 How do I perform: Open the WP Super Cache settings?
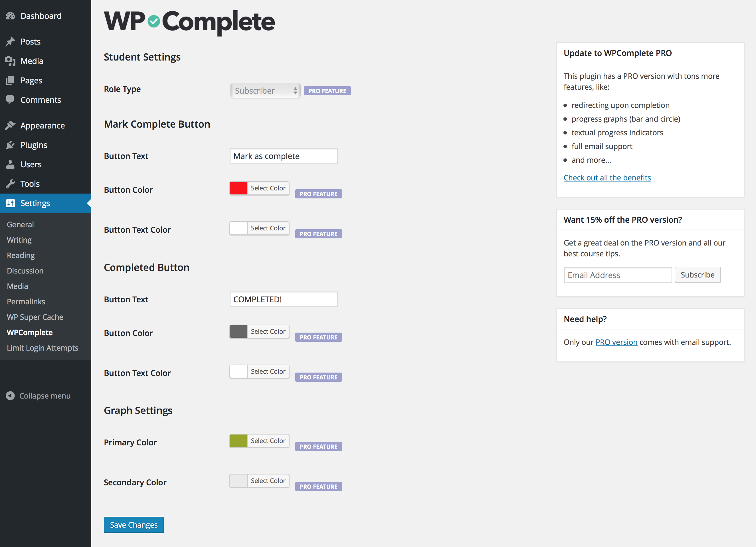35,317
